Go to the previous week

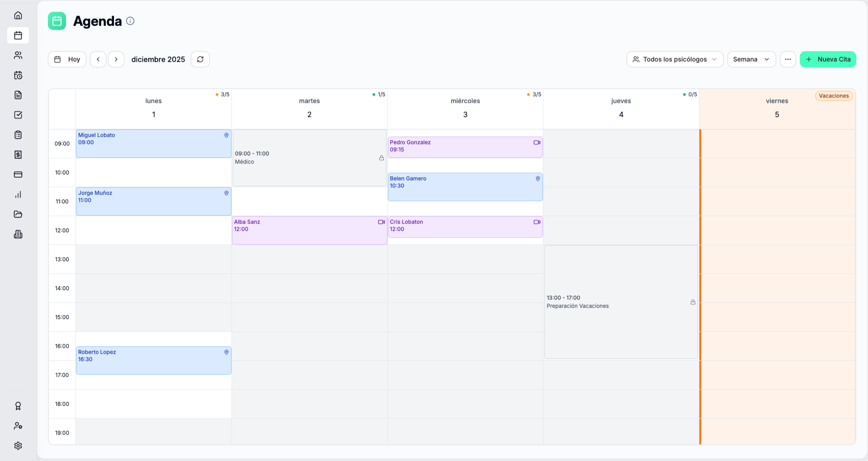pyautogui.click(x=98, y=59)
